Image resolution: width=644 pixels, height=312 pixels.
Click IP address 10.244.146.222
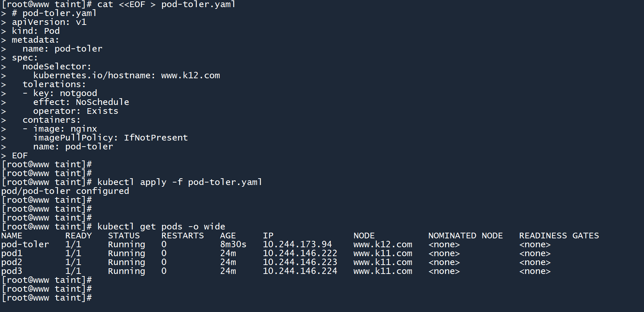click(x=300, y=254)
